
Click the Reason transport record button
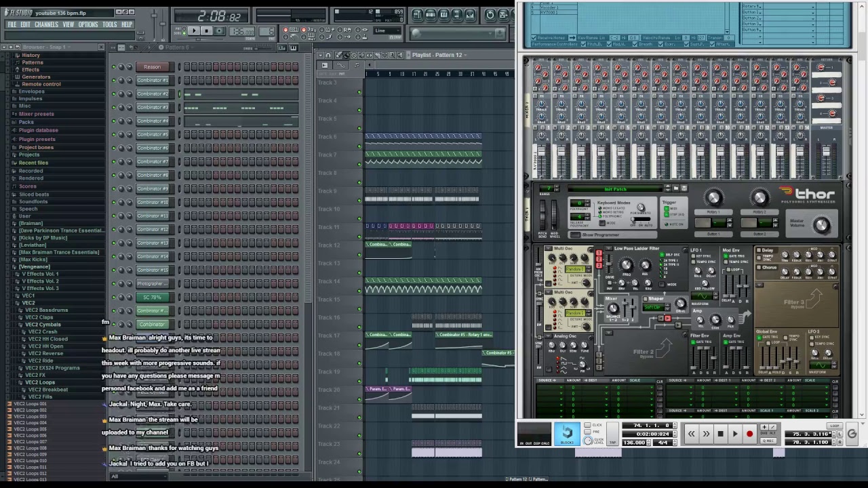(x=750, y=434)
